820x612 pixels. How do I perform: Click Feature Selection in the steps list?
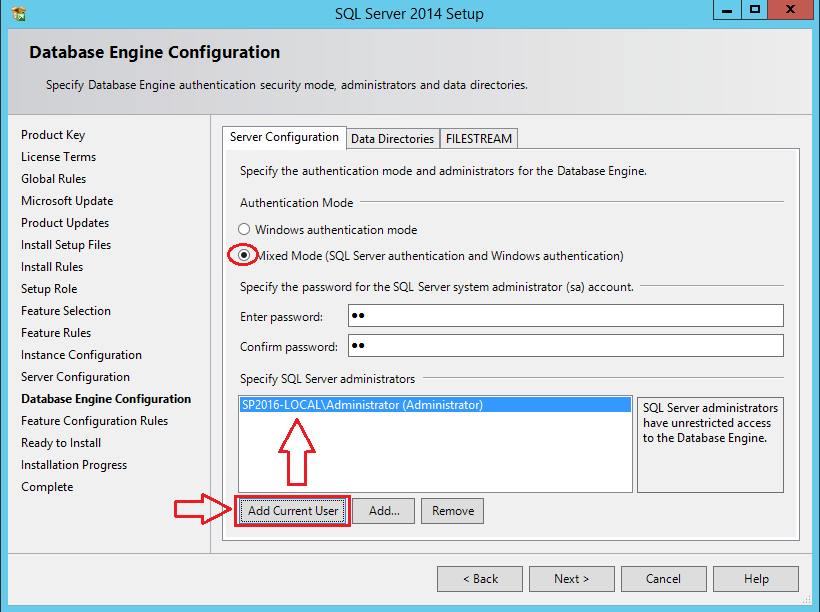click(66, 311)
